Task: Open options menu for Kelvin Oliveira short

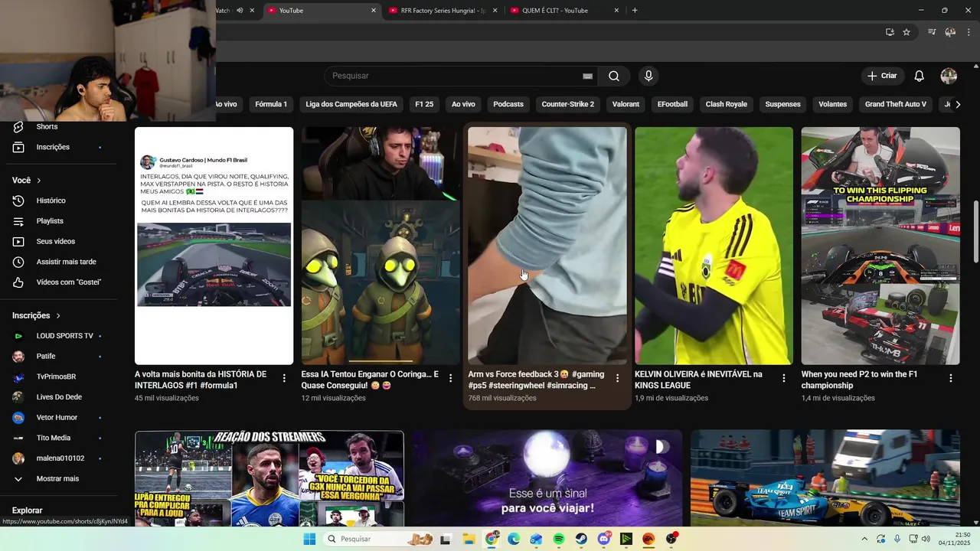Action: click(x=783, y=378)
